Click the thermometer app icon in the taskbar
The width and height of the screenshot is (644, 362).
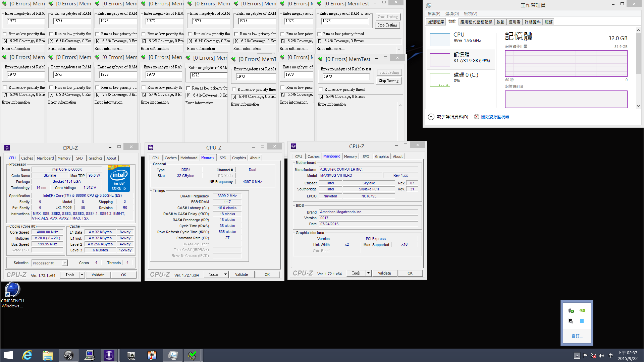pyautogui.click(x=152, y=355)
